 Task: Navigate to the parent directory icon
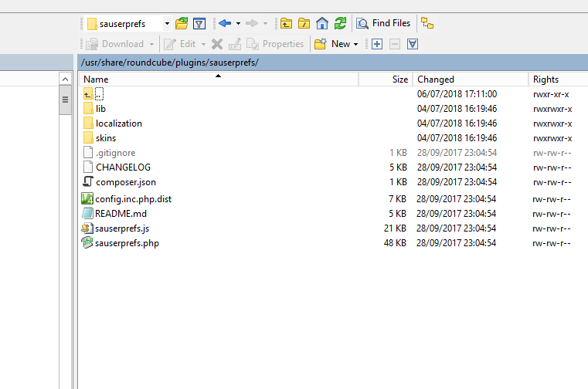(x=286, y=23)
